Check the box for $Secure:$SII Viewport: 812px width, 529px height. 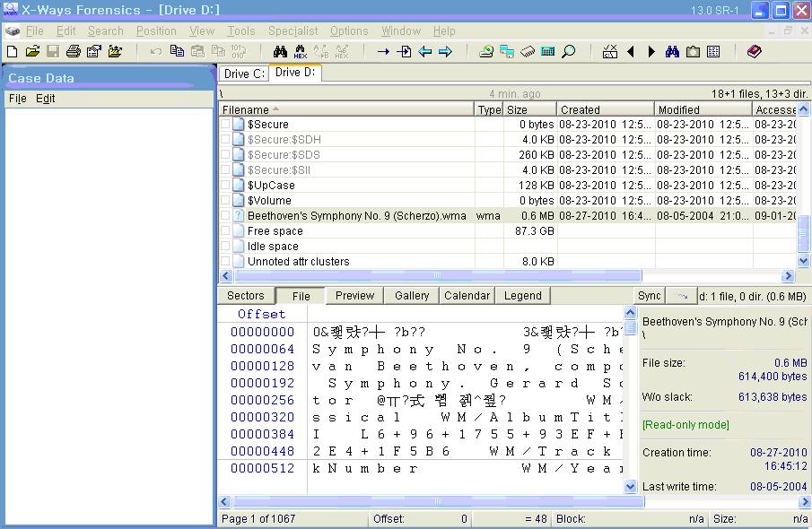(225, 169)
